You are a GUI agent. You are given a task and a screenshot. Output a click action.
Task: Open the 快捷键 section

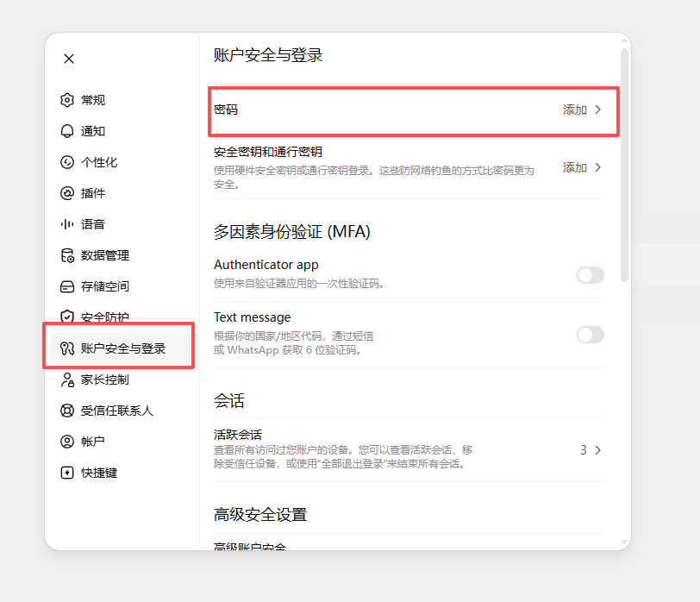pyautogui.click(x=99, y=473)
